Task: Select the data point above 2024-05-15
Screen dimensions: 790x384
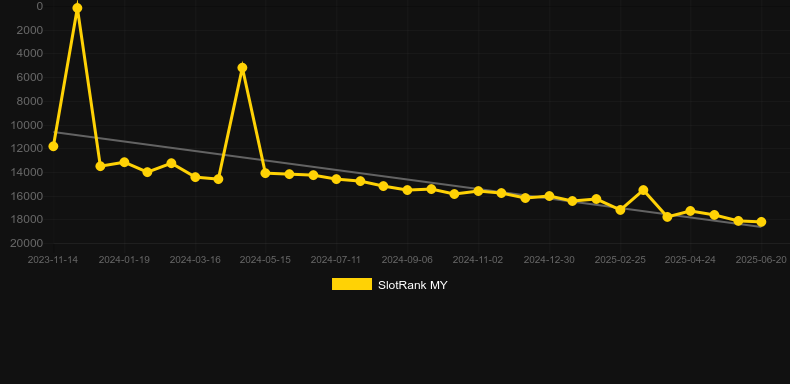Action: point(266,173)
